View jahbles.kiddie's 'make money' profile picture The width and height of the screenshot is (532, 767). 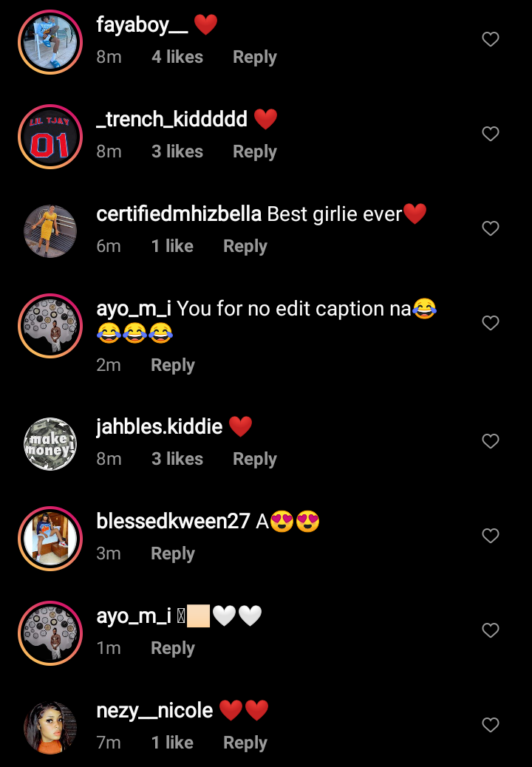[50, 444]
